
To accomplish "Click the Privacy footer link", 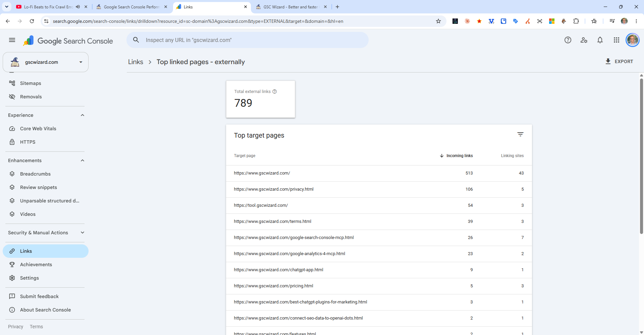I will [x=16, y=327].
